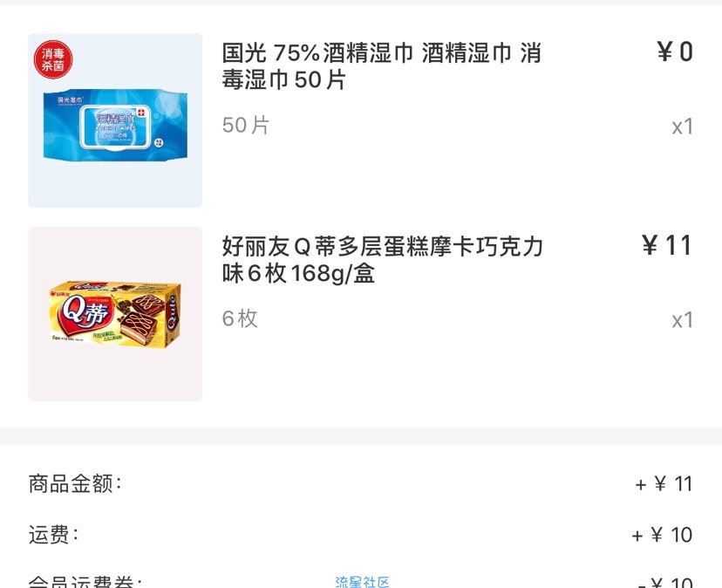The width and height of the screenshot is (722, 588).
Task: Click the blue wipes package picture inside thumbnail
Action: coord(115,123)
